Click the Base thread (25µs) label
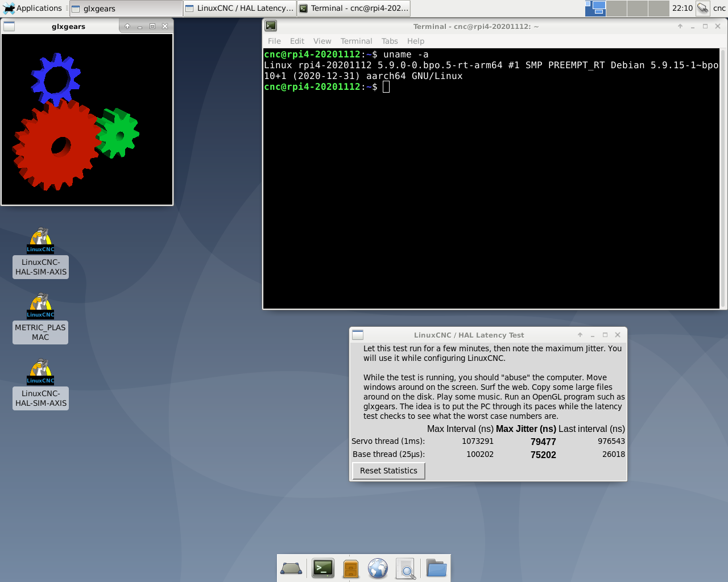 388,454
